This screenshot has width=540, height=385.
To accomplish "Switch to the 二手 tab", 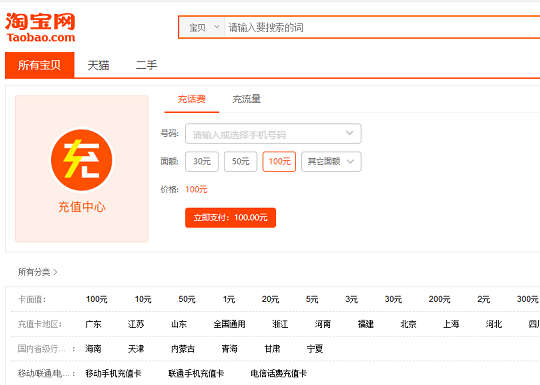I will (146, 65).
